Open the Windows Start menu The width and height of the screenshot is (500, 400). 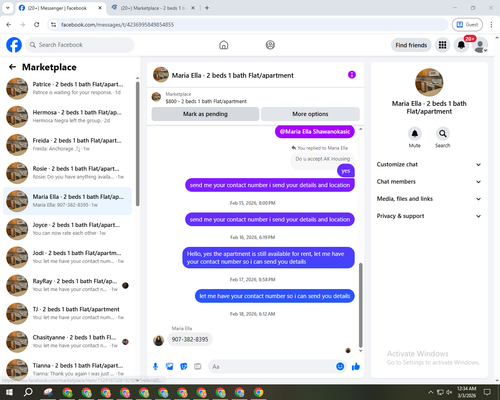coord(9,392)
